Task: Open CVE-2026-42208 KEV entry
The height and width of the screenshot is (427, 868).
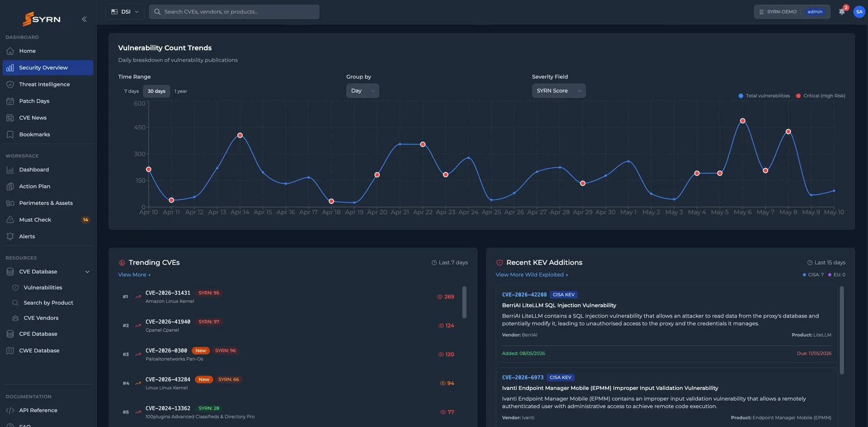Action: 524,295
